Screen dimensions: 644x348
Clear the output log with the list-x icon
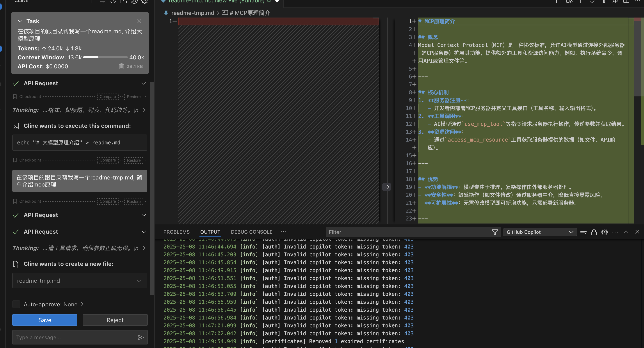click(583, 232)
